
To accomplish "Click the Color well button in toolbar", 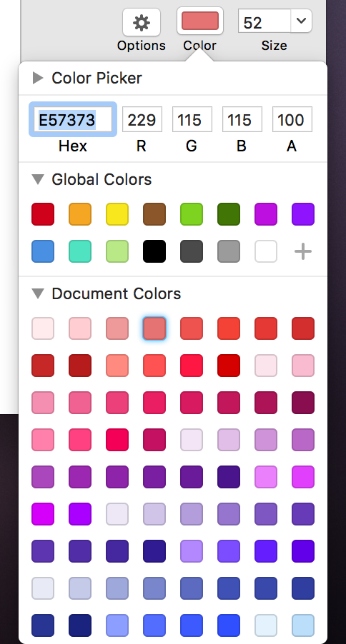I will click(x=200, y=21).
